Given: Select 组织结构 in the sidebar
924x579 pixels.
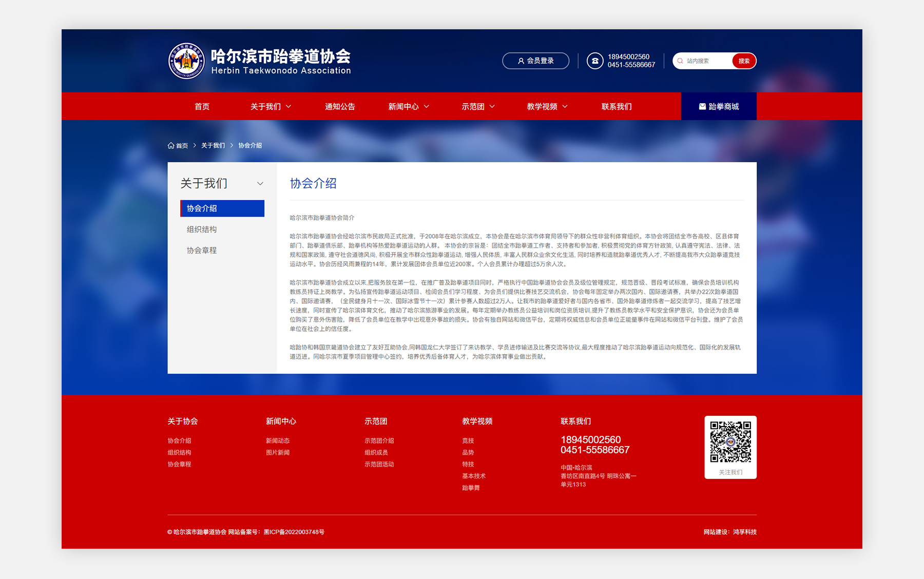Looking at the screenshot, I should click(x=202, y=229).
